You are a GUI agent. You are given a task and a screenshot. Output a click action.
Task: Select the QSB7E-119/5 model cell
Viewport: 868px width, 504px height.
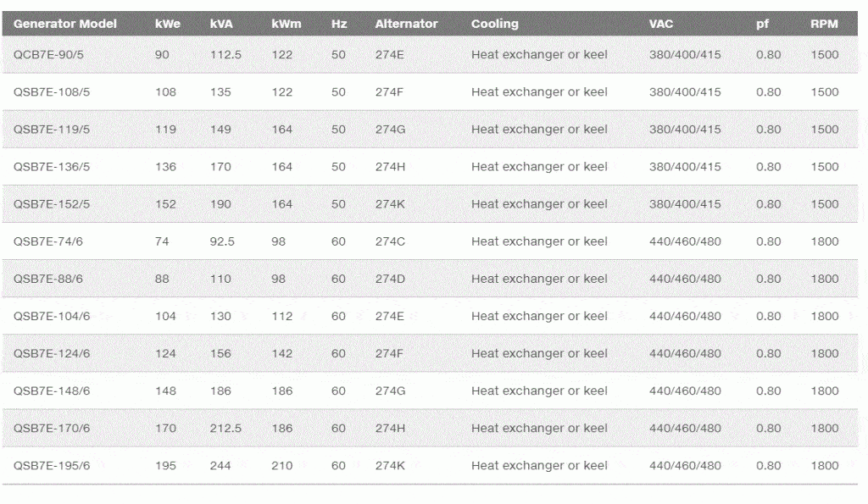click(x=52, y=130)
